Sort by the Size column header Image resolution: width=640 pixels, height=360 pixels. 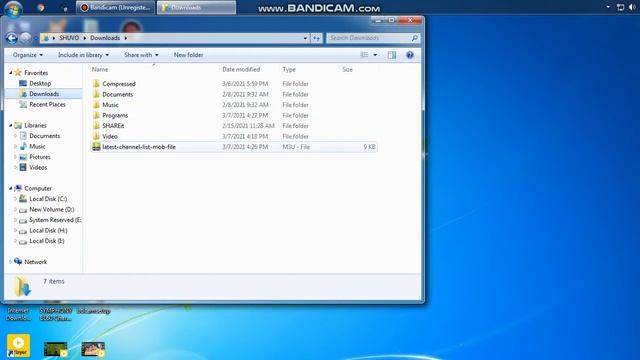[x=347, y=69]
